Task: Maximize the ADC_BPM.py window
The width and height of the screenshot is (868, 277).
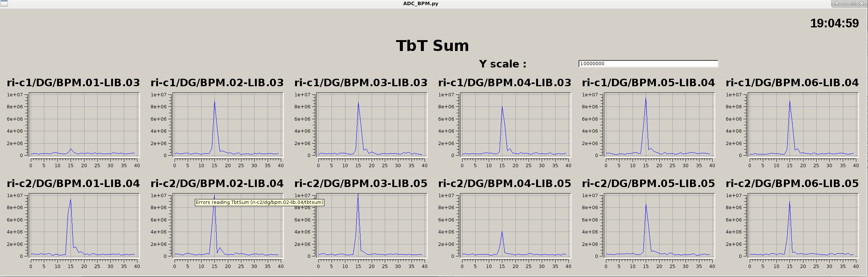Action: tap(853, 4)
